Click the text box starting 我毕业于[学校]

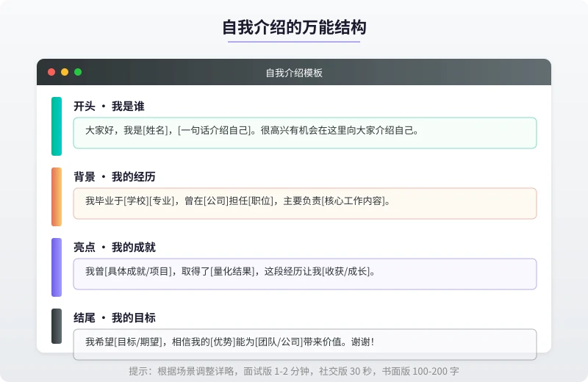305,203
